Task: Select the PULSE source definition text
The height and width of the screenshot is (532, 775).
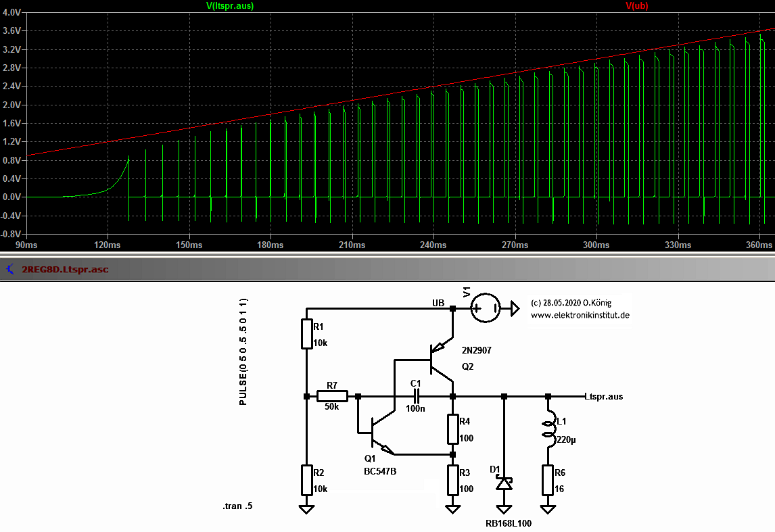Action: click(243, 355)
